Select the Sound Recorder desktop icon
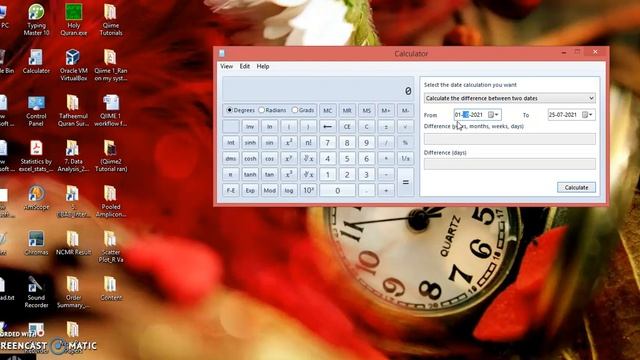Screen dimensions: 640x360 tap(36, 292)
